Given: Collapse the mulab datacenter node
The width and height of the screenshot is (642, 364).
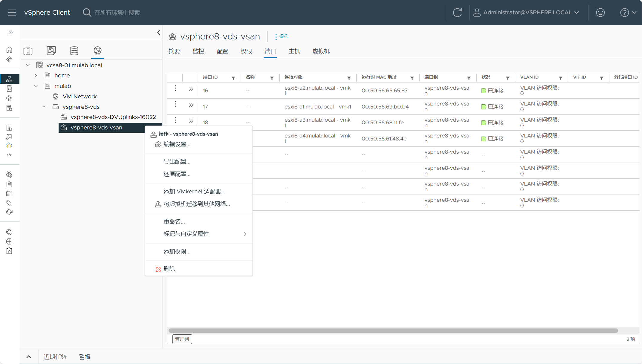Looking at the screenshot, I should (x=36, y=86).
